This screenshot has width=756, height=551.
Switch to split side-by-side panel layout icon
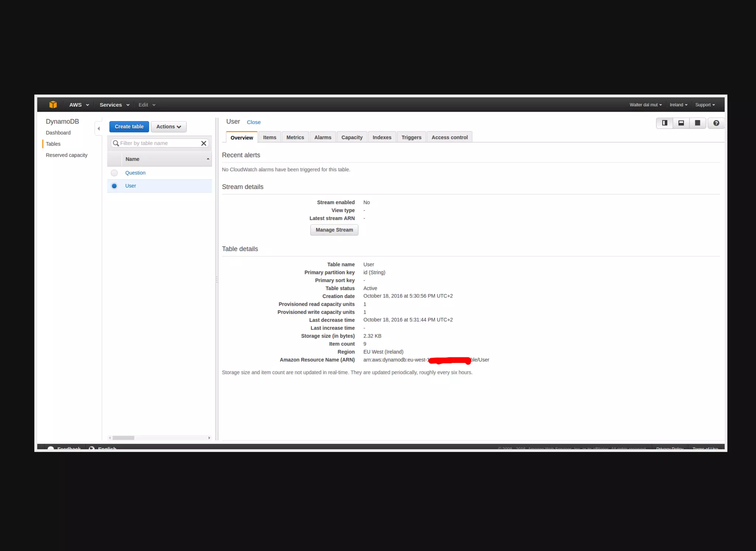664,123
